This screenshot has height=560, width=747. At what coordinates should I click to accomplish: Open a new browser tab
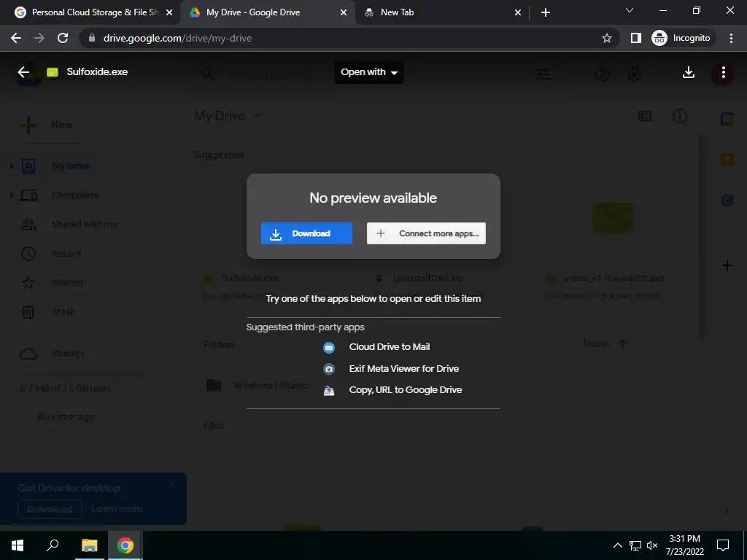(546, 13)
